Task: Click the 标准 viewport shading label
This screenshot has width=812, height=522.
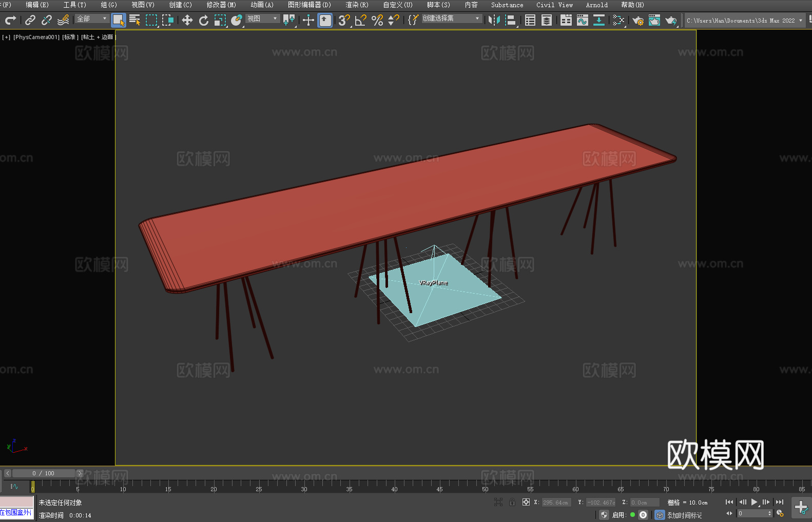Action: click(70, 37)
